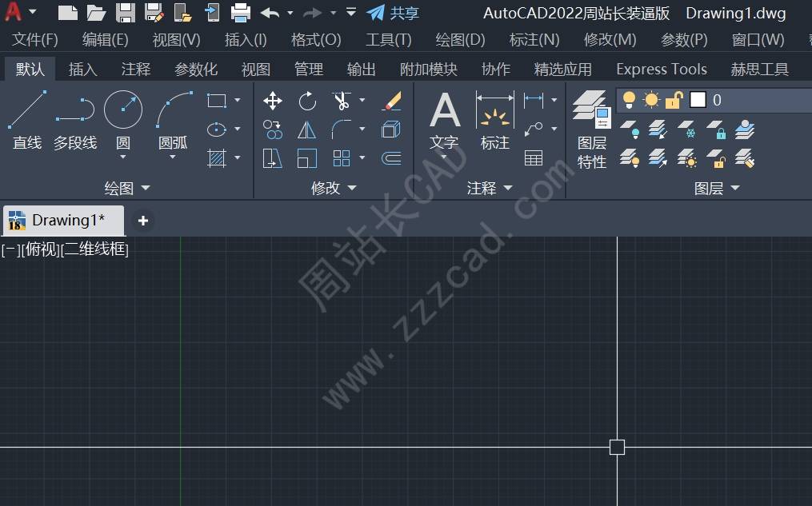Viewport: 812px width, 506px height.
Task: Open the 文件(F) menu
Action: (34, 40)
